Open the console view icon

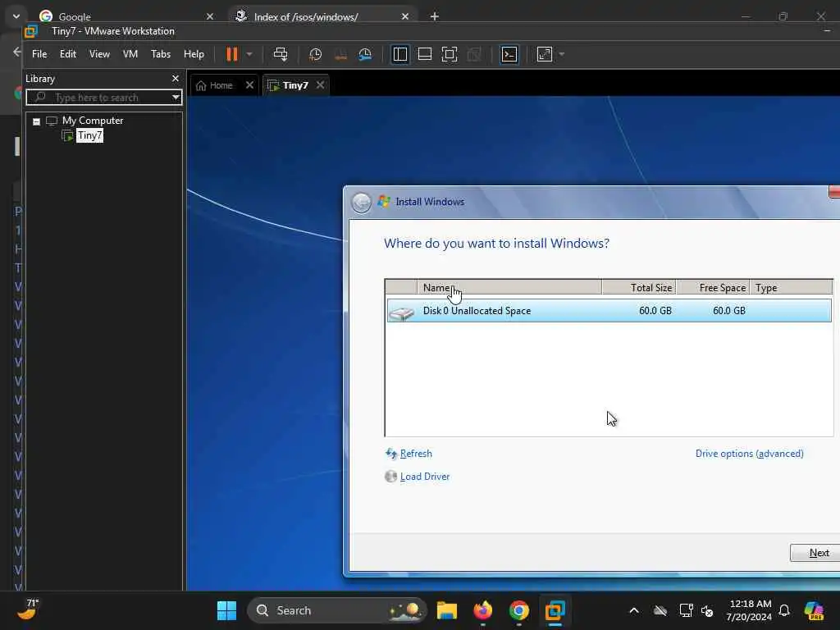coord(509,54)
